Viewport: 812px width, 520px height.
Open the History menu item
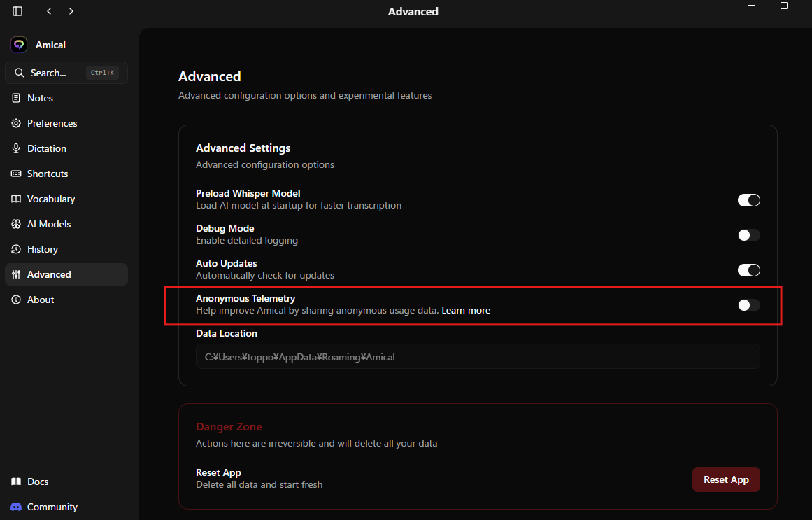(x=43, y=249)
